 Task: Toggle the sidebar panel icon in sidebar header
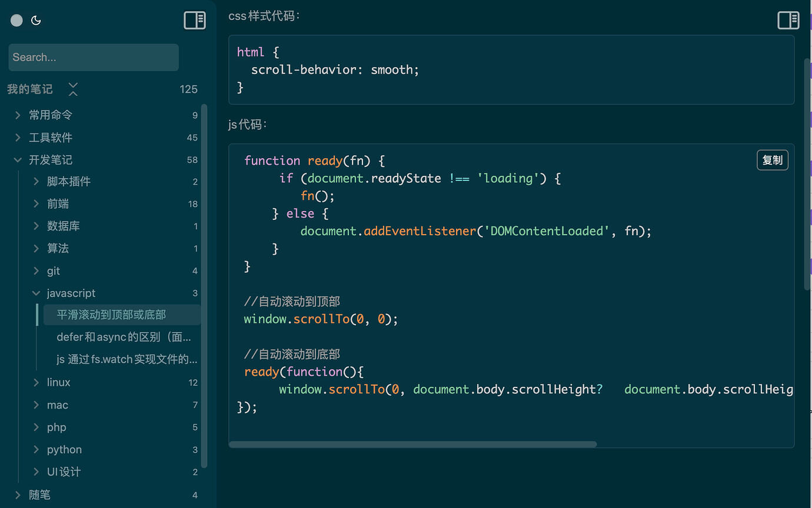click(x=195, y=20)
